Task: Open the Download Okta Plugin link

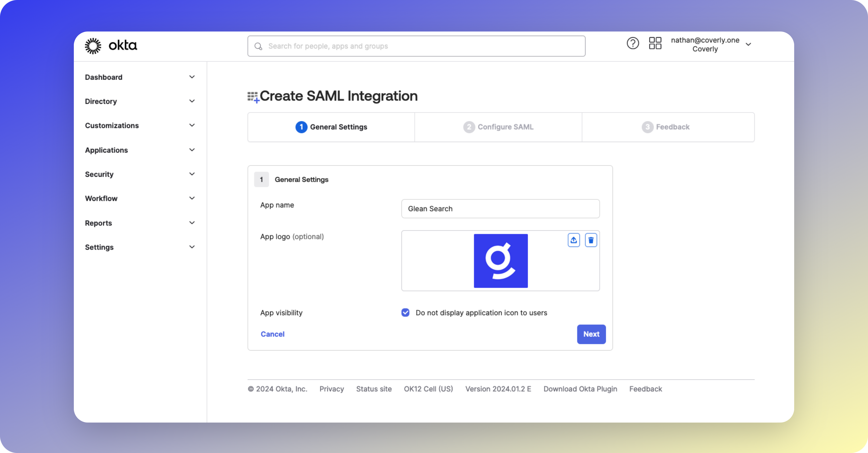Action: click(x=580, y=389)
